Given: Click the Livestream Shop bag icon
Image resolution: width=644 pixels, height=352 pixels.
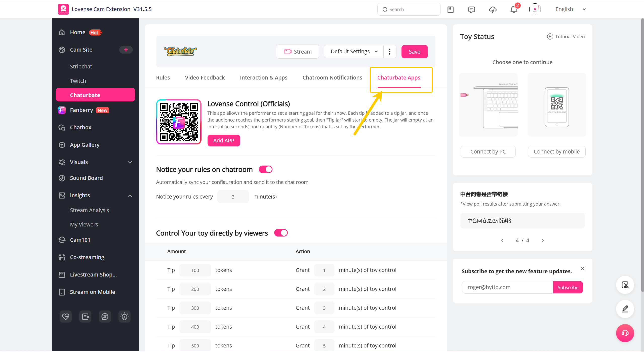Looking at the screenshot, I should (62, 275).
